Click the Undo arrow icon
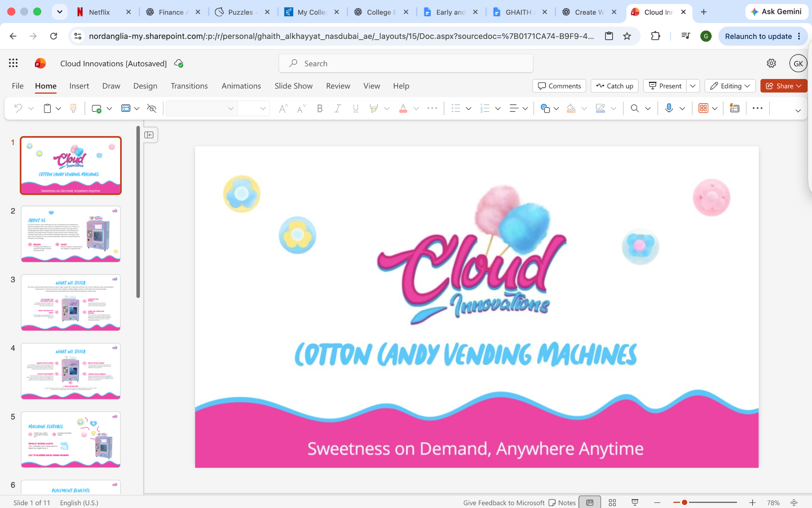The height and width of the screenshot is (508, 812). [18, 108]
